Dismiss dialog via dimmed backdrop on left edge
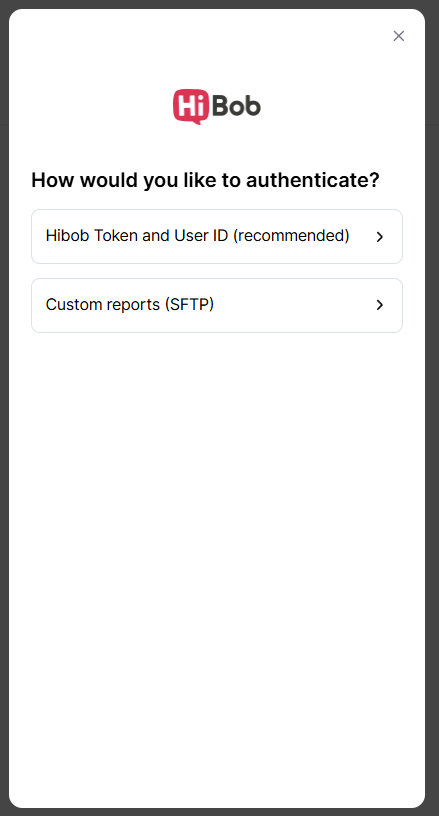 pyautogui.click(x=4, y=416)
